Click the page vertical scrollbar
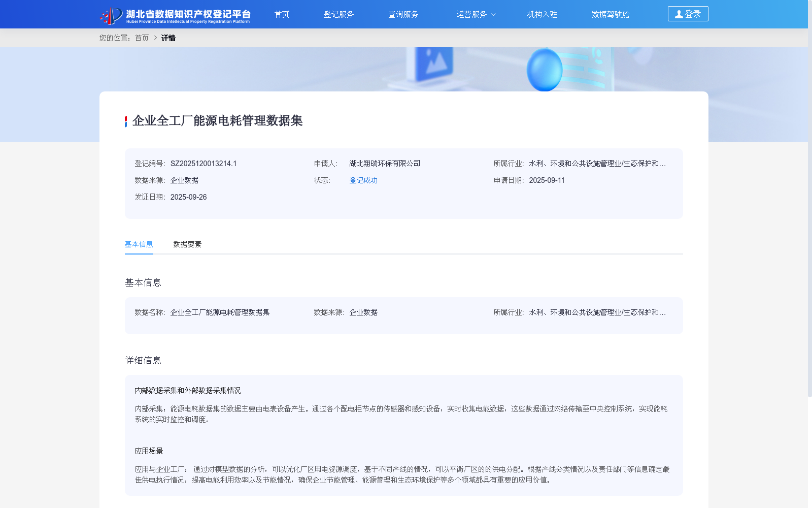The width and height of the screenshot is (812, 508). (x=810, y=198)
